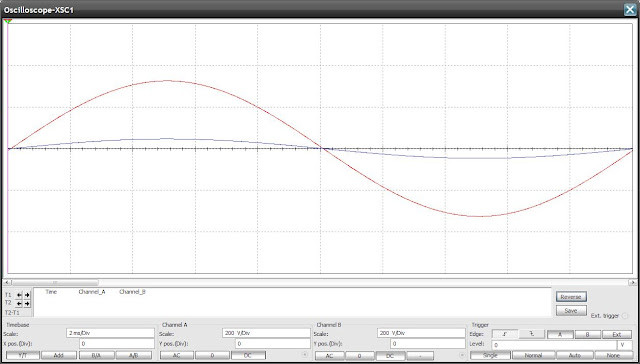This screenshot has width=640, height=364.
Task: Click the green cursor marker atop the display
Action: pyautogui.click(x=8, y=21)
